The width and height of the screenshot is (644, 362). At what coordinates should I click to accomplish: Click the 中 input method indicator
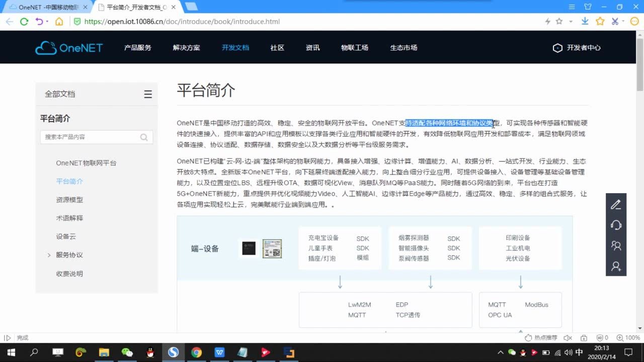[x=579, y=352]
